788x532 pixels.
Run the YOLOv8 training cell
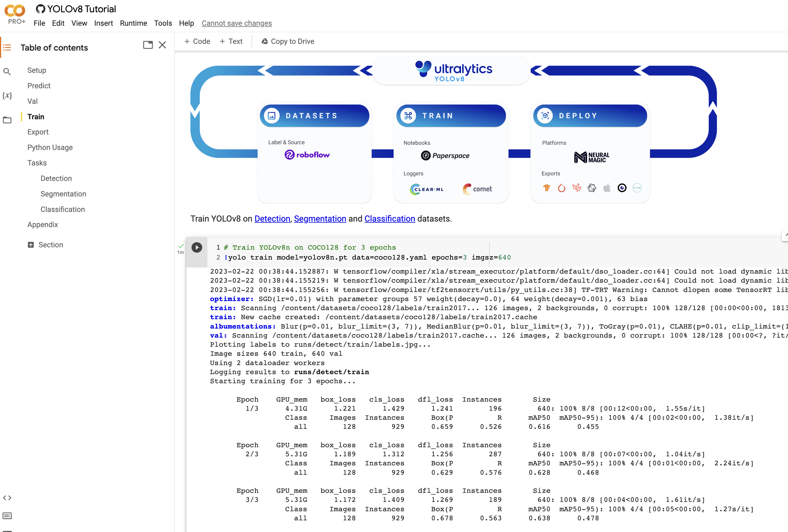pyautogui.click(x=197, y=248)
